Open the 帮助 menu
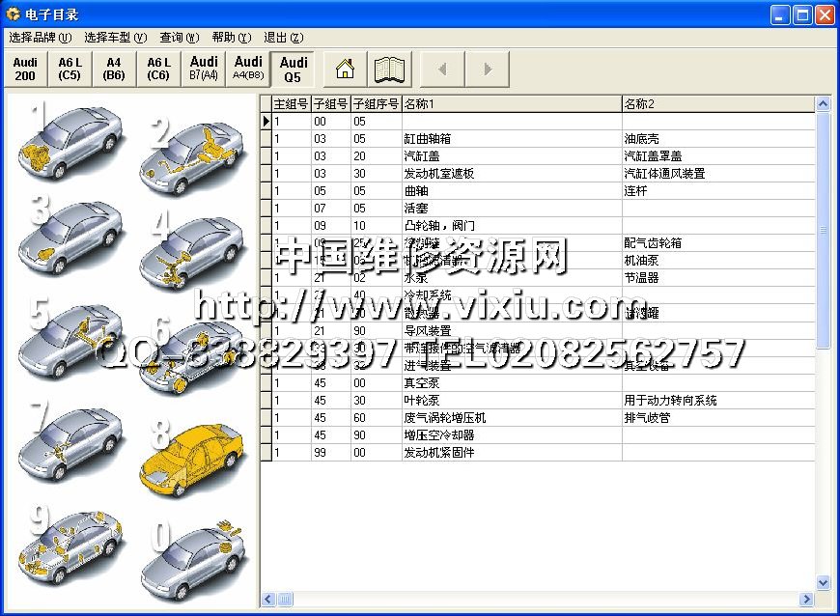 [x=231, y=38]
